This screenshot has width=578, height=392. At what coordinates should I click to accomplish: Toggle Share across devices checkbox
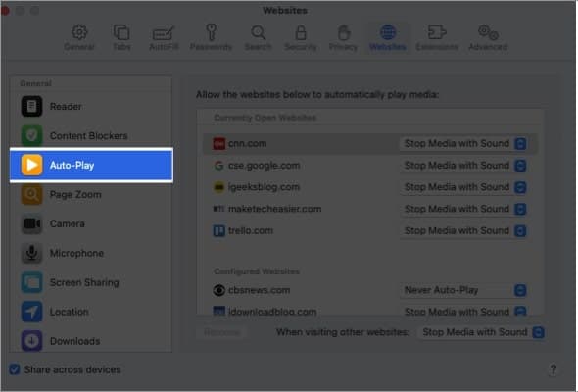(x=15, y=369)
